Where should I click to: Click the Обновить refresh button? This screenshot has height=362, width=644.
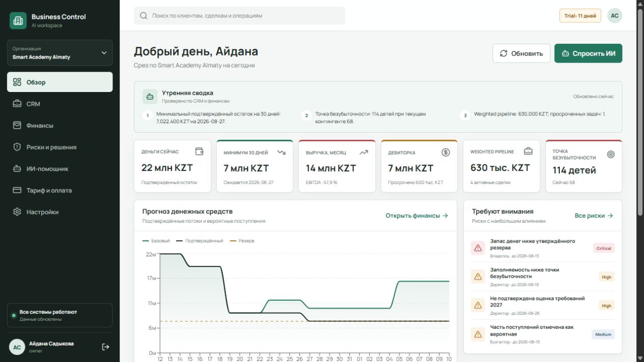coord(521,53)
